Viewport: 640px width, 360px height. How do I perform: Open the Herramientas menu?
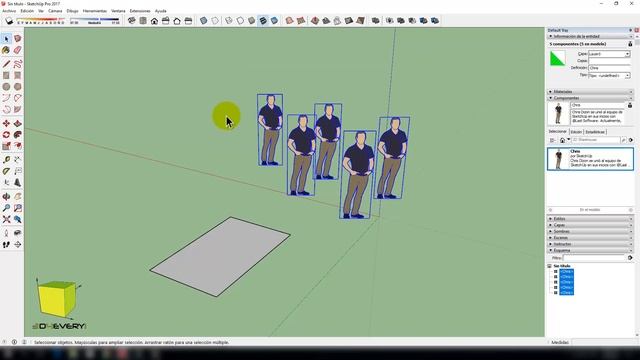coord(94,11)
